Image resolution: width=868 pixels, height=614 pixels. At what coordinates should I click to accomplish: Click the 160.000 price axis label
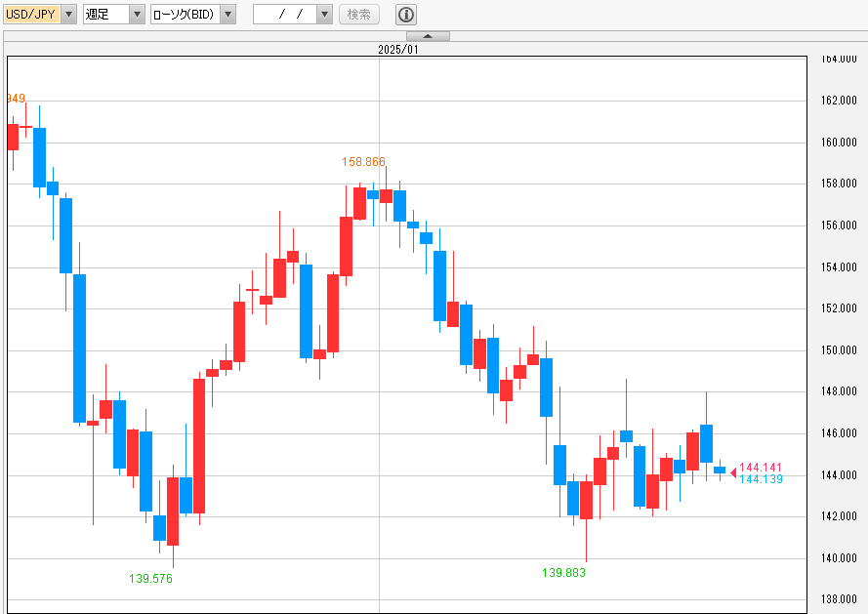tap(839, 143)
